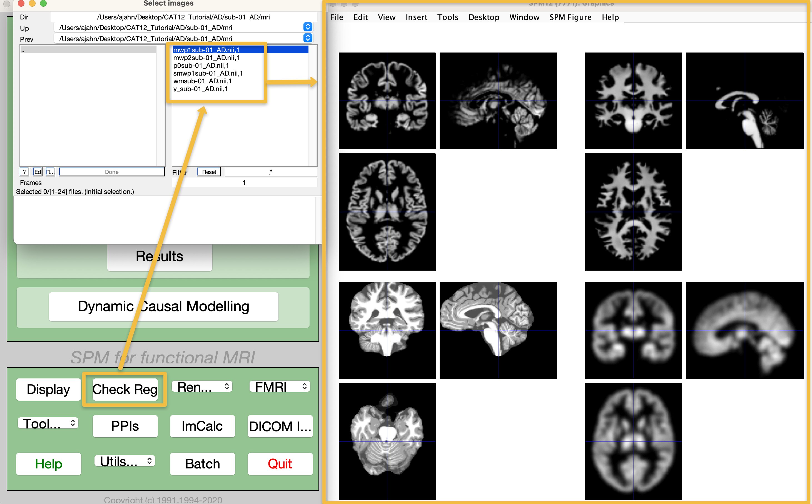
Task: Open the Up directory dropdown arrow
Action: click(x=308, y=27)
